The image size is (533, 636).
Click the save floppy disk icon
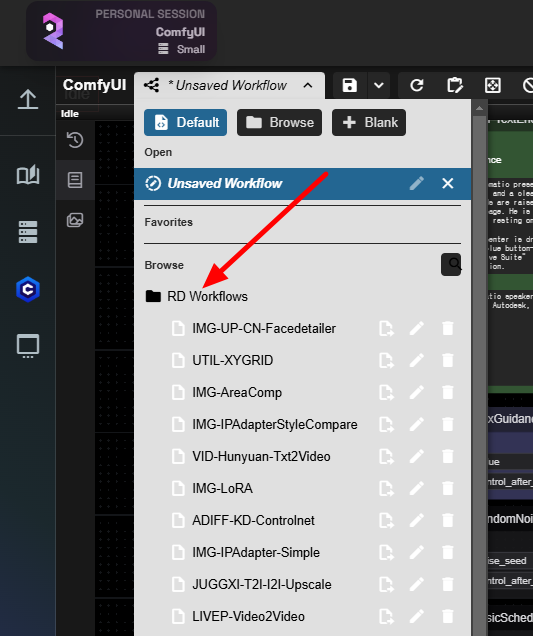click(x=350, y=86)
